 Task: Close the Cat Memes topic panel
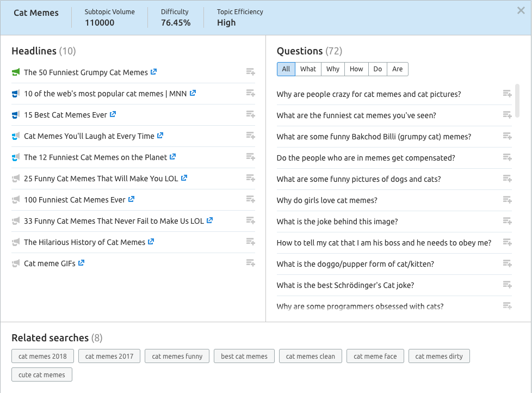pos(521,11)
